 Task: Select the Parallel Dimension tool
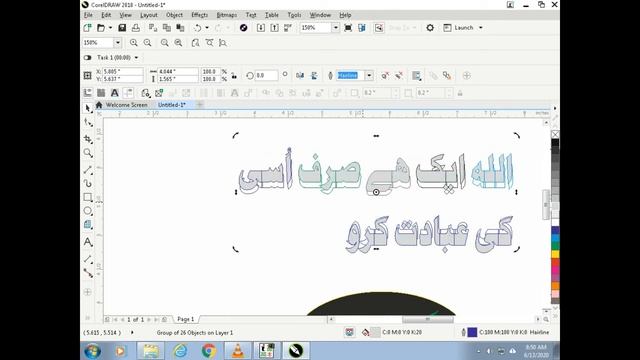(88, 259)
